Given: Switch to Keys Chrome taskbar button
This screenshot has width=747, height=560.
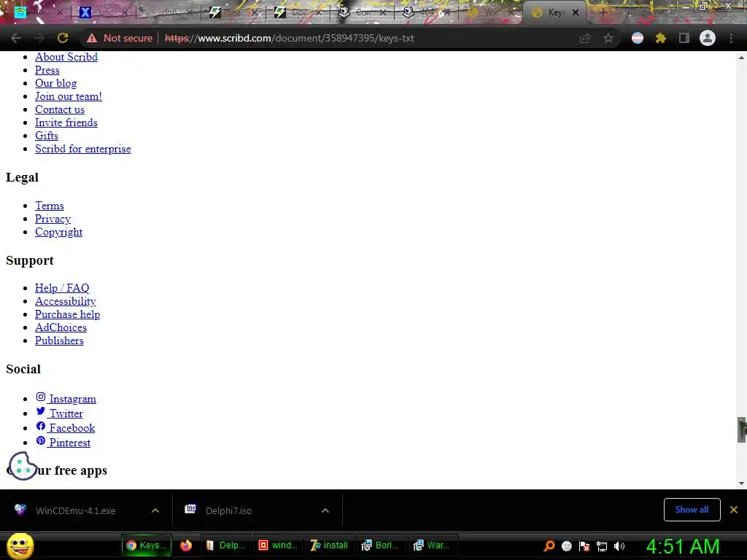Looking at the screenshot, I should (146, 545).
